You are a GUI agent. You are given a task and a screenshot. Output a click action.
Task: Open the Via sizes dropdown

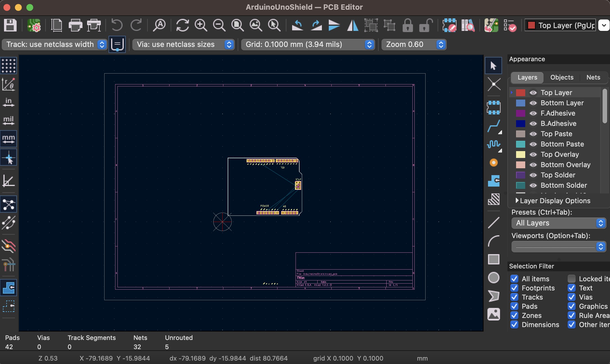coord(183,44)
